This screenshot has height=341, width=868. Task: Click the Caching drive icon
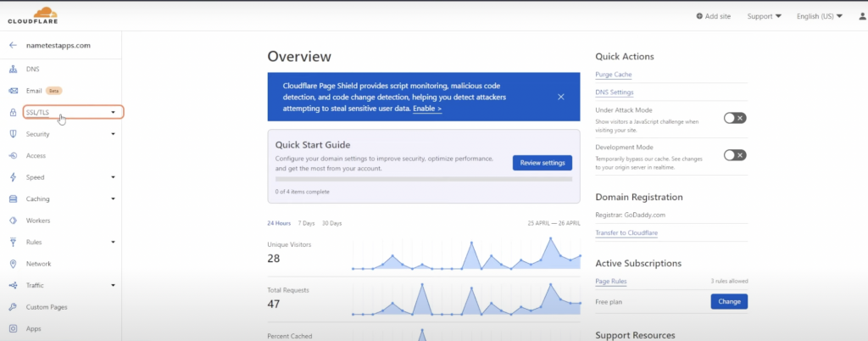coord(14,198)
